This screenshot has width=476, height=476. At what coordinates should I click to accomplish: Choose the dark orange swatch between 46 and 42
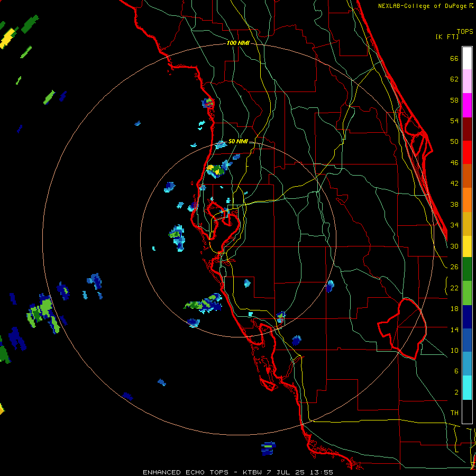[x=467, y=176]
